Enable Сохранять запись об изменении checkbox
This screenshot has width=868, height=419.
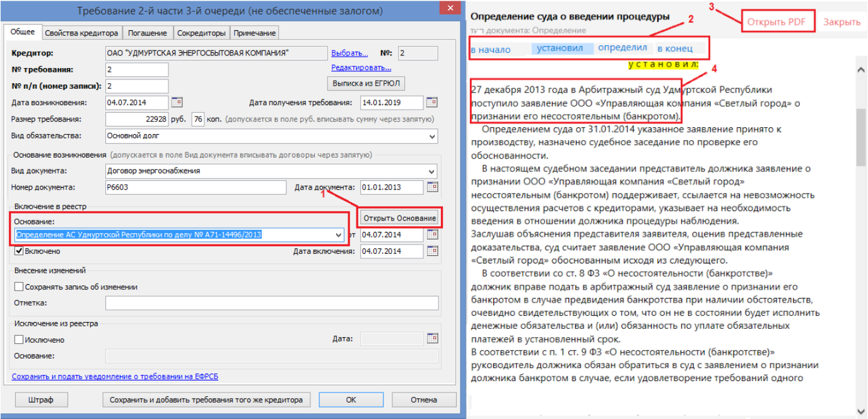pyautogui.click(x=20, y=287)
